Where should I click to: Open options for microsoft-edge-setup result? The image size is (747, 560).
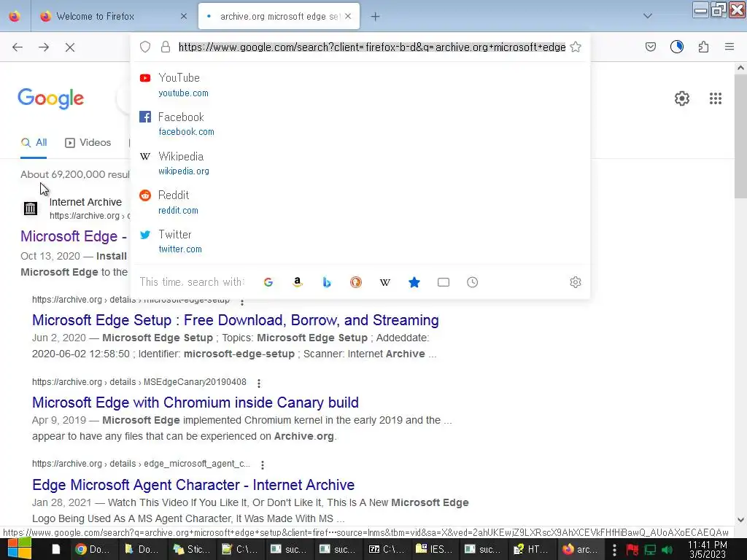click(x=242, y=301)
